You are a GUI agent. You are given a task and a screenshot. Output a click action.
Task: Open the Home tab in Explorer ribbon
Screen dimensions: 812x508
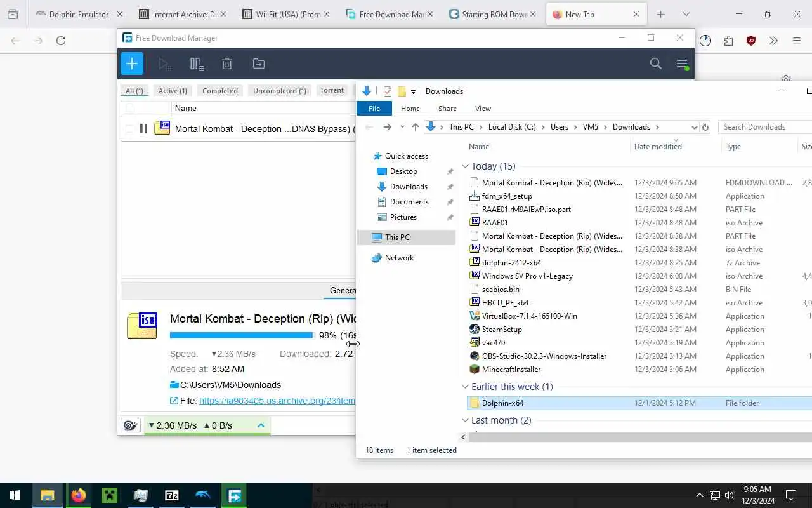(x=410, y=109)
